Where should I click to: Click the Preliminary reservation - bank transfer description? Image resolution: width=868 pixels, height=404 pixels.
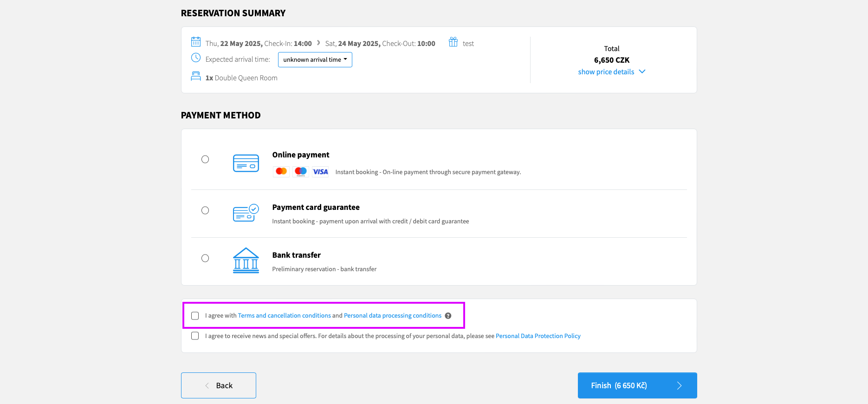click(324, 269)
